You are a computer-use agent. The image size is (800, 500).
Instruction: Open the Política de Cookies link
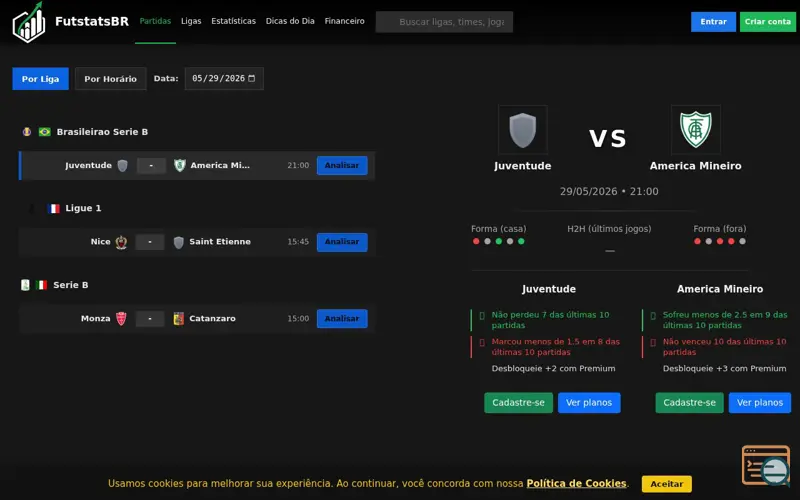[x=577, y=483]
